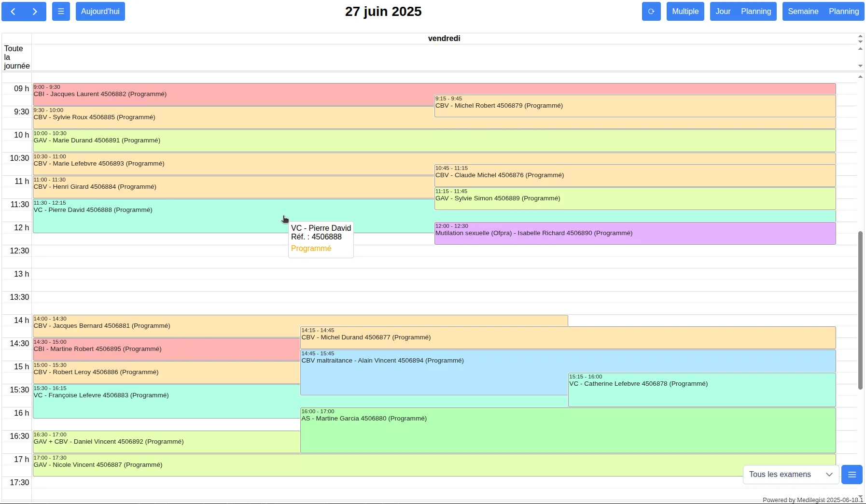Viewport: 866px width, 504px height.
Task: Open the CBV Claude Michel 4506876 appointment
Action: tap(635, 175)
